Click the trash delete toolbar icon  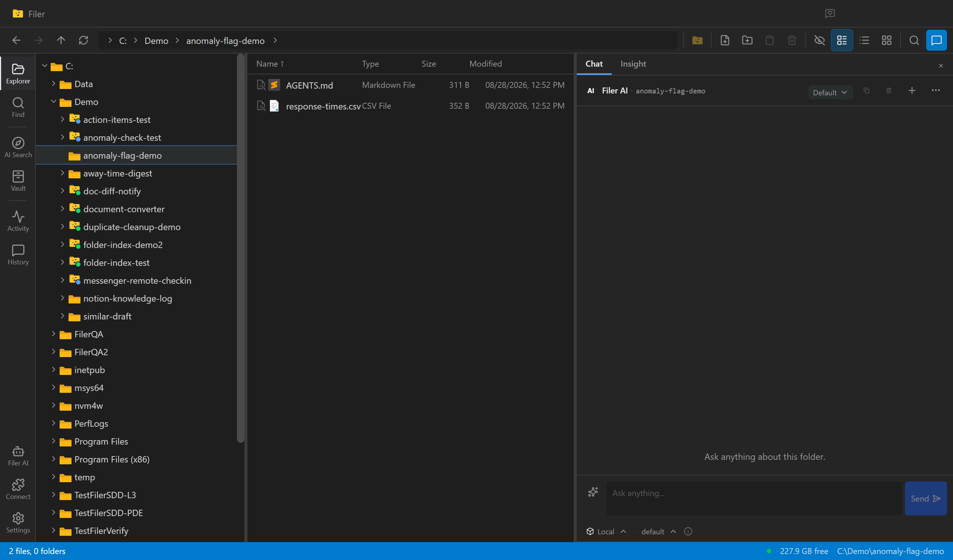point(792,41)
